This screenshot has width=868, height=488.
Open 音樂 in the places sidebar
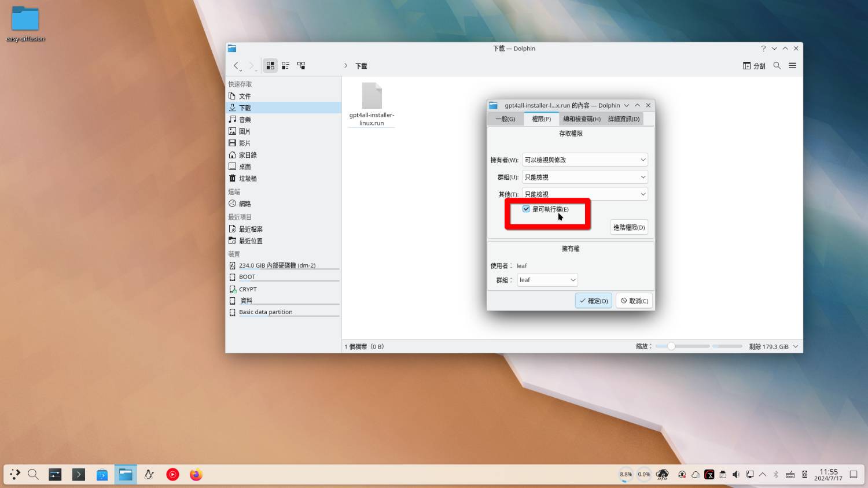283,120
